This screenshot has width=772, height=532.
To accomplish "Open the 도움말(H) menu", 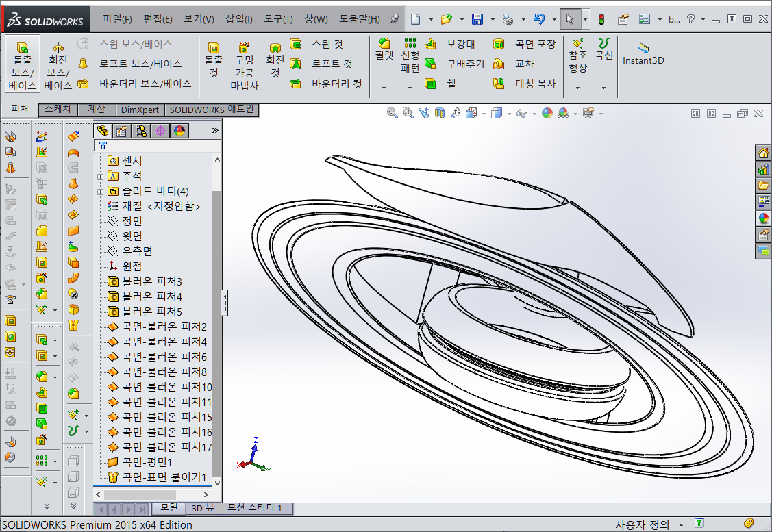I will coord(360,19).
